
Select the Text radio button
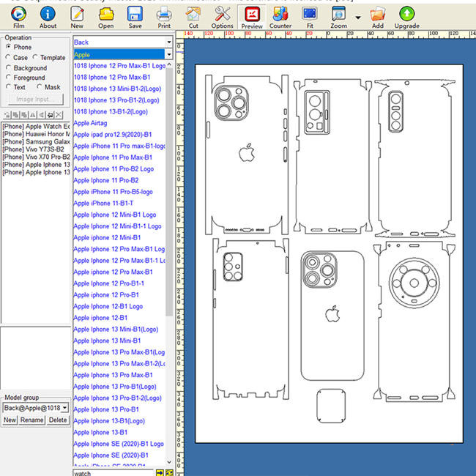tap(8, 87)
